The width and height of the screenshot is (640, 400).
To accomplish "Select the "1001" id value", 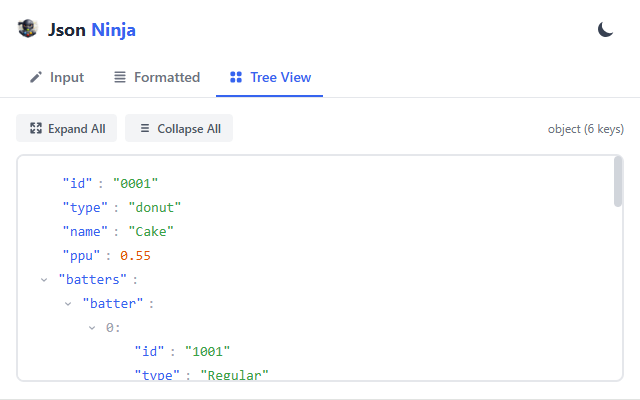I will click(x=207, y=352).
